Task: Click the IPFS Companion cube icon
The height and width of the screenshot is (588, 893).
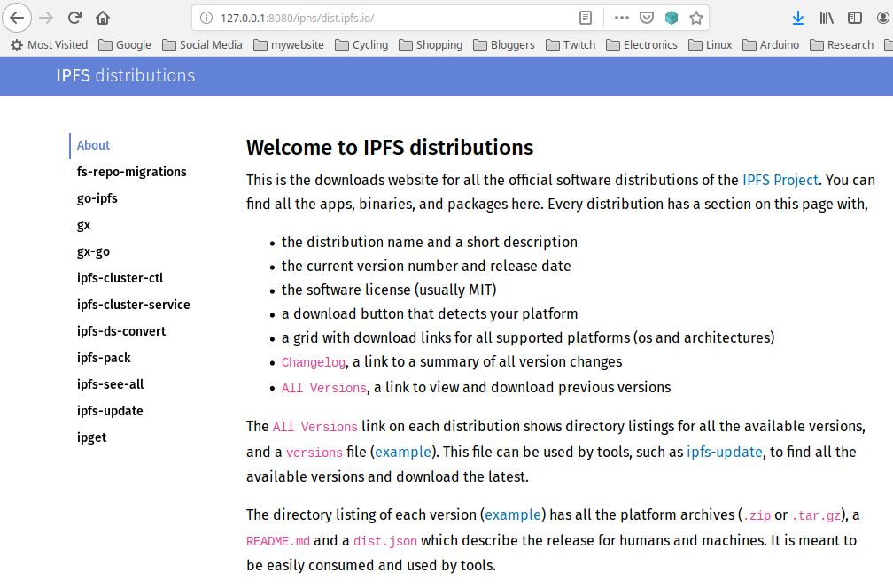Action: pyautogui.click(x=672, y=19)
